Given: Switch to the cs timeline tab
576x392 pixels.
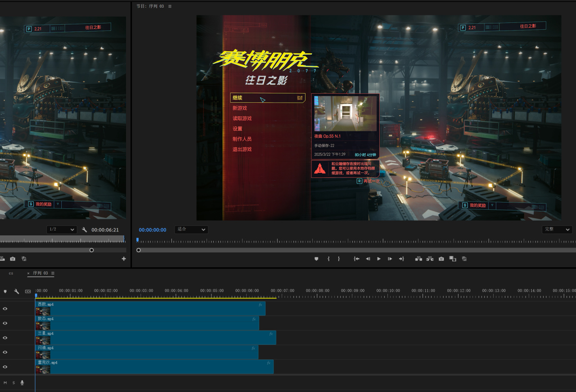Looking at the screenshot, I should point(11,273).
